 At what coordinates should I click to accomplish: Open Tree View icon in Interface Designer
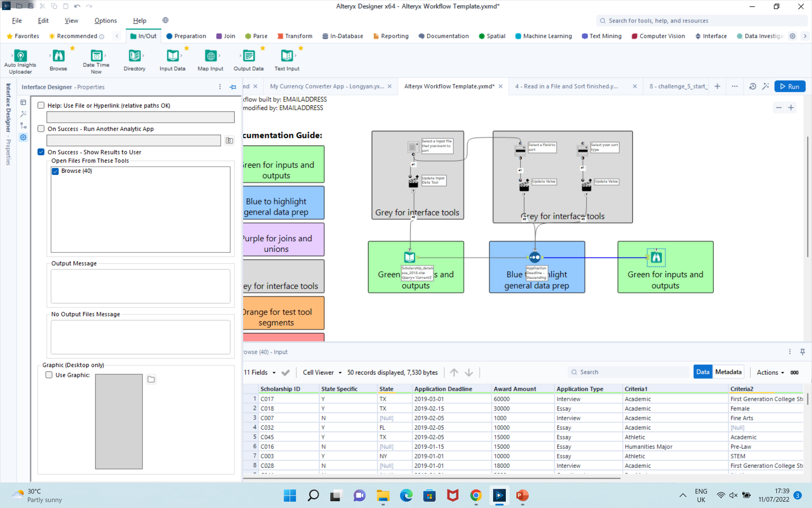(x=23, y=126)
